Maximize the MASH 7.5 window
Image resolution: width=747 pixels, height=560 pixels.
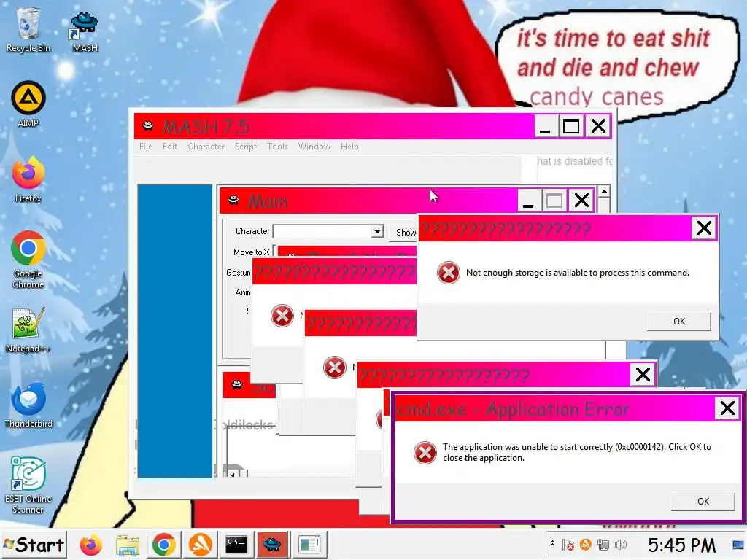pos(571,126)
